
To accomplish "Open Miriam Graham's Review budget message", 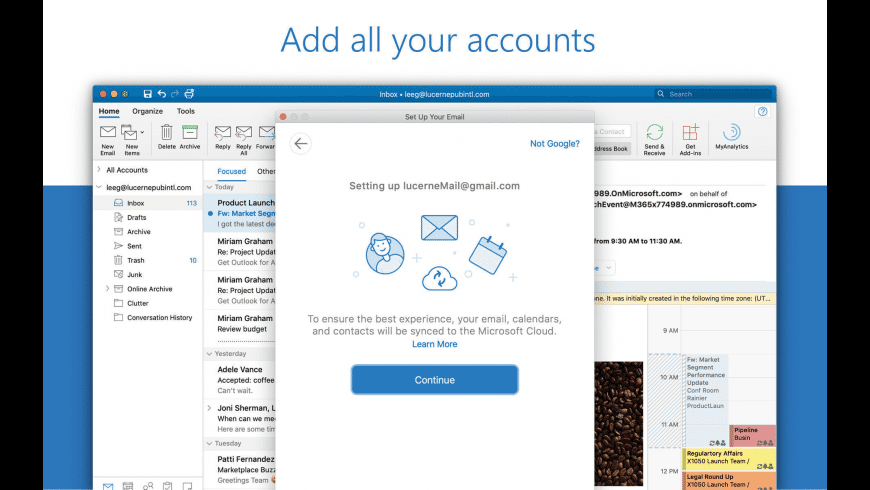I will [240, 326].
